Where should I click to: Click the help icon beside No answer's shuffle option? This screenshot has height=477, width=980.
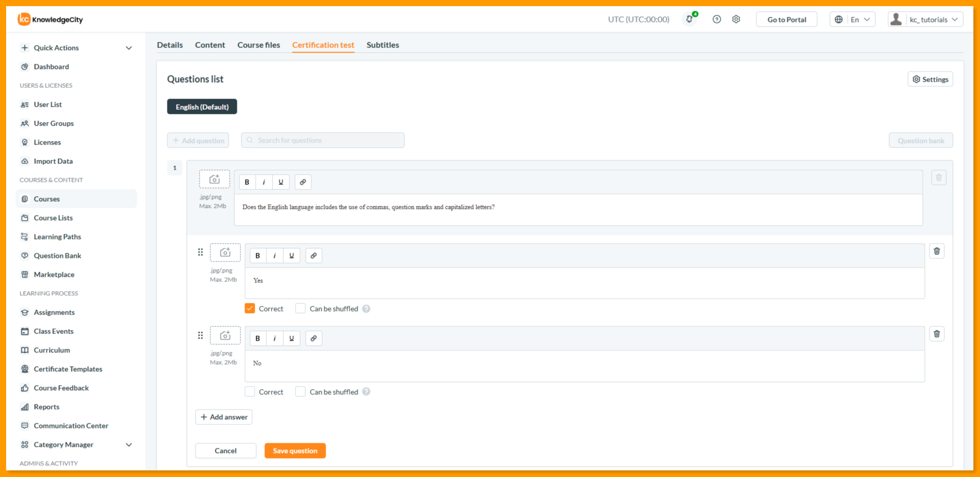pyautogui.click(x=366, y=392)
